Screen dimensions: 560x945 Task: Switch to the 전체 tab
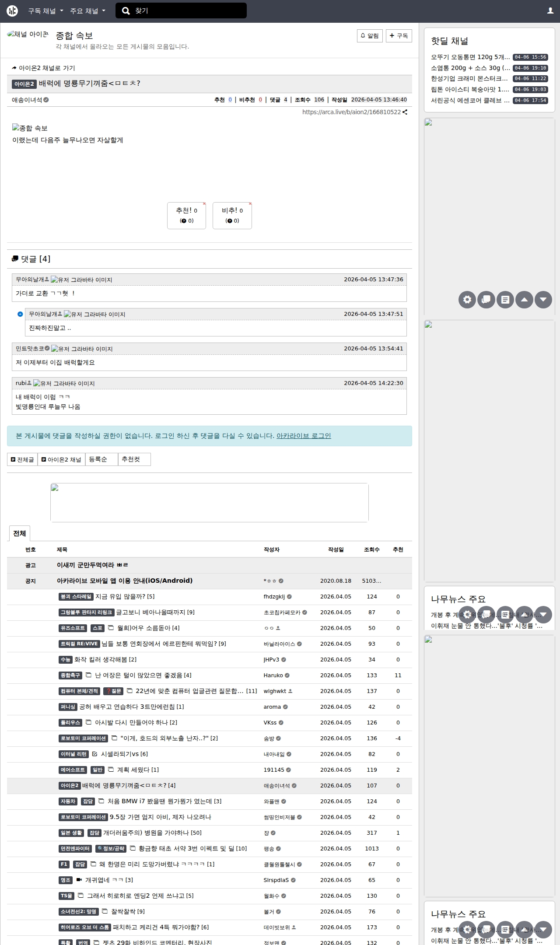point(20,533)
